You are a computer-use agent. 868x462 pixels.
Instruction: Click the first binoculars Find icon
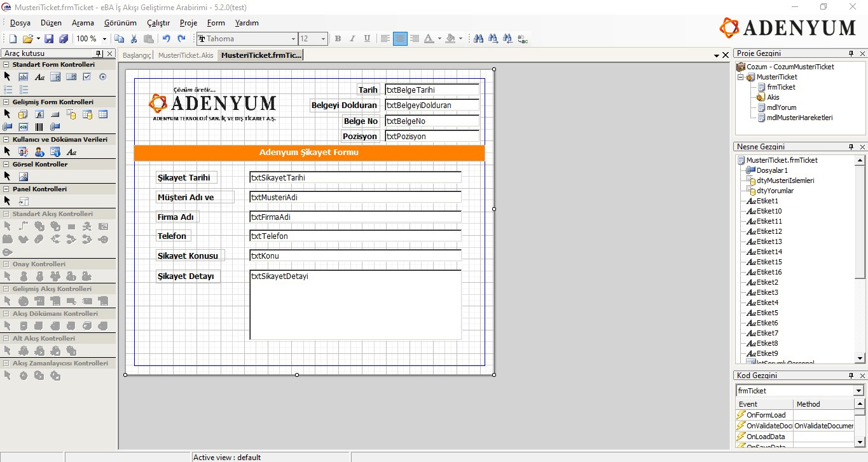pyautogui.click(x=479, y=39)
